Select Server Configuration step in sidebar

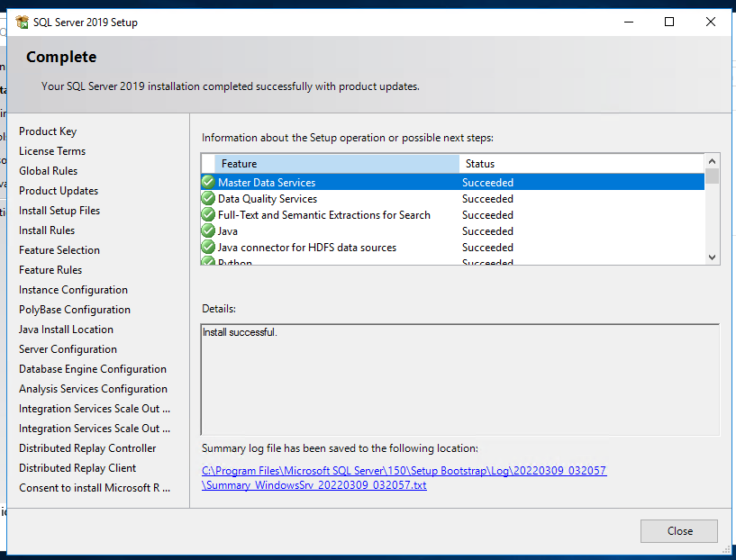pyautogui.click(x=68, y=349)
